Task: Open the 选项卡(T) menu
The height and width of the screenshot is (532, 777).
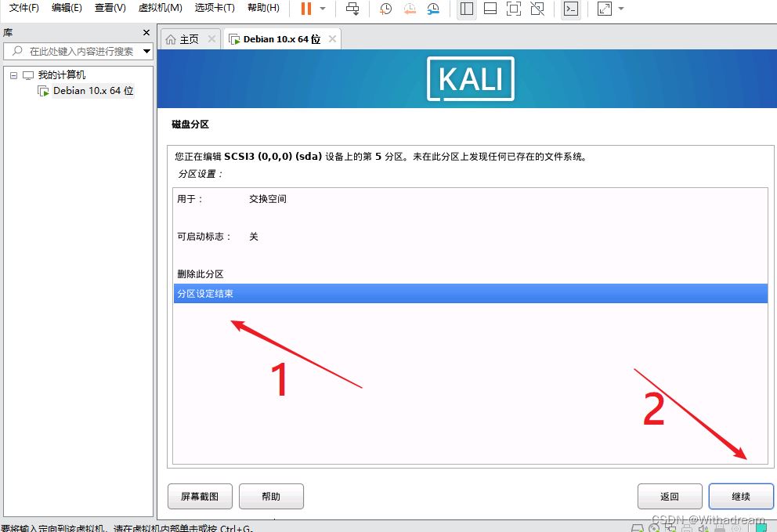Action: click(215, 8)
